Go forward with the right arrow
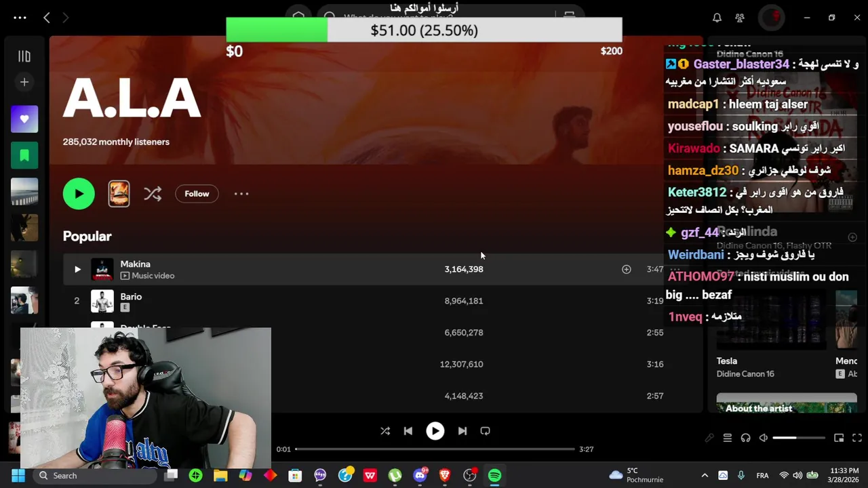868x488 pixels. tap(66, 18)
